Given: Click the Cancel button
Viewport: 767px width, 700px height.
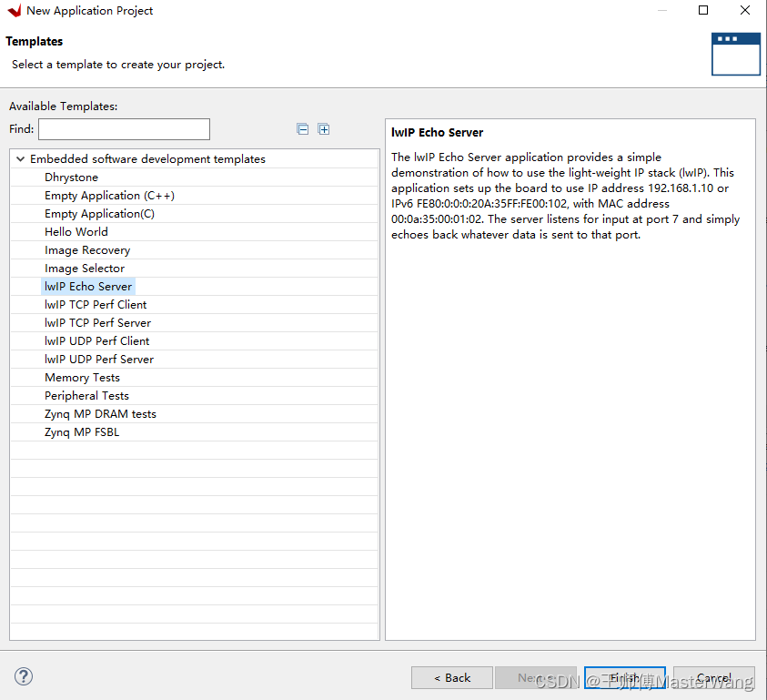Looking at the screenshot, I should point(713,677).
